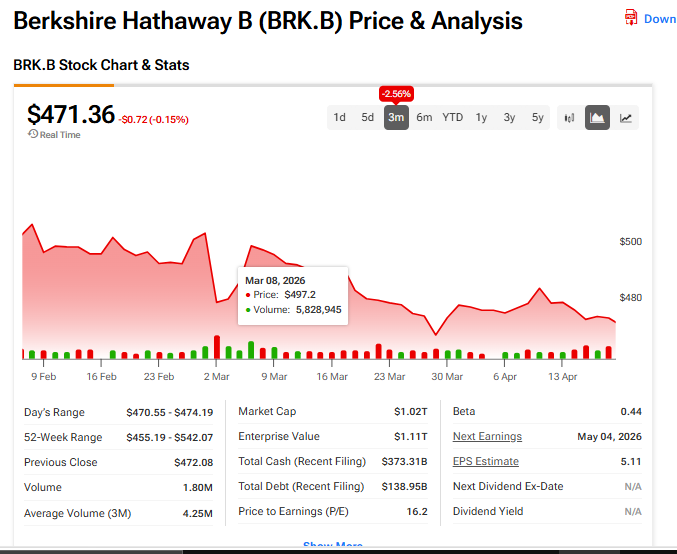Image resolution: width=677 pixels, height=554 pixels.
Task: Switch chart to 5d range
Action: pyautogui.click(x=367, y=117)
